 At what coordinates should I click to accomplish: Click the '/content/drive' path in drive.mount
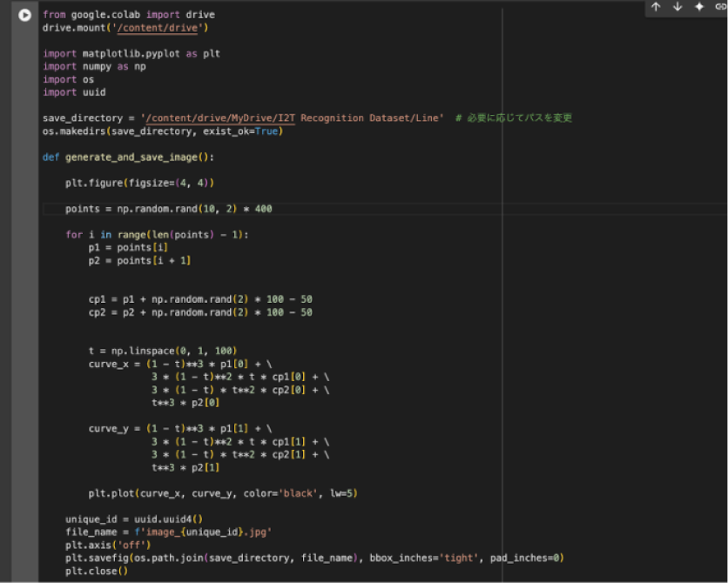click(158, 28)
